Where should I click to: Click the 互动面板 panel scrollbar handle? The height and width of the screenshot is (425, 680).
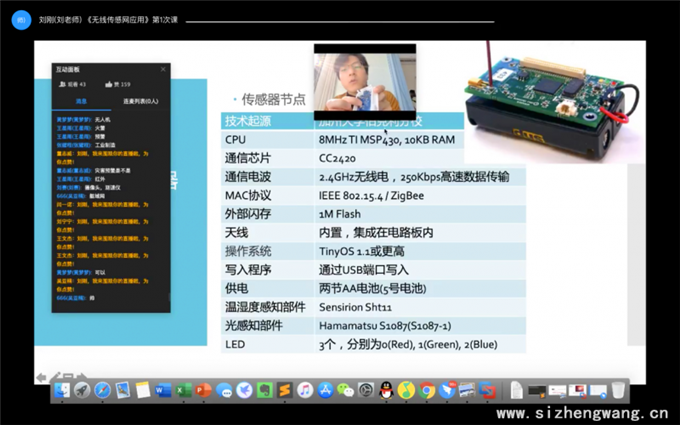[x=169, y=297]
